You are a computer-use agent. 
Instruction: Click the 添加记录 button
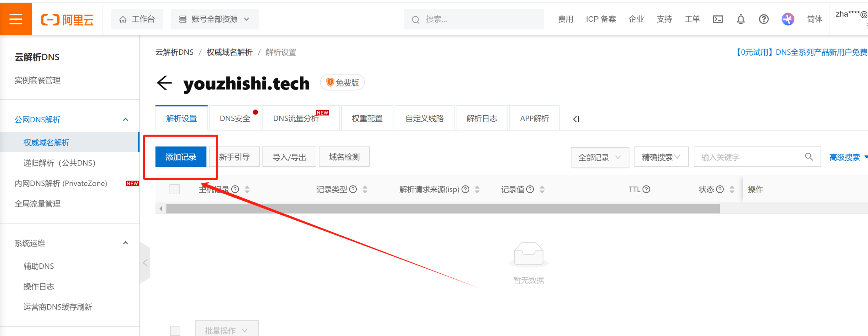click(181, 157)
